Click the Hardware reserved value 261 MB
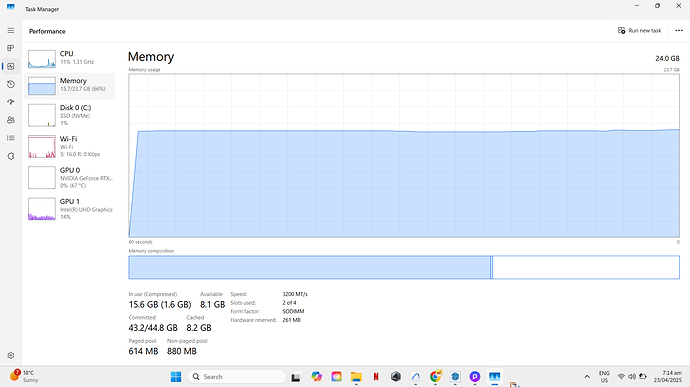Screen dimensions: 690x387 291,320
